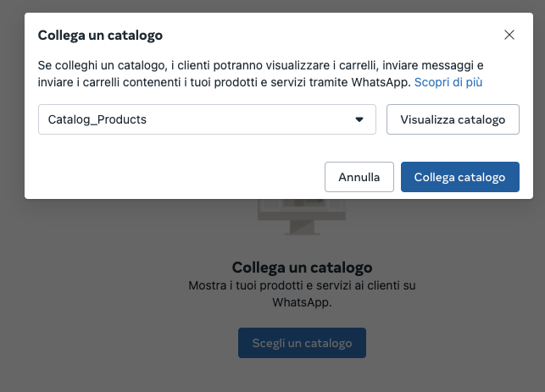Open the Catalog_Products combo box
Image resolution: width=545 pixels, height=392 pixels.
tap(207, 119)
